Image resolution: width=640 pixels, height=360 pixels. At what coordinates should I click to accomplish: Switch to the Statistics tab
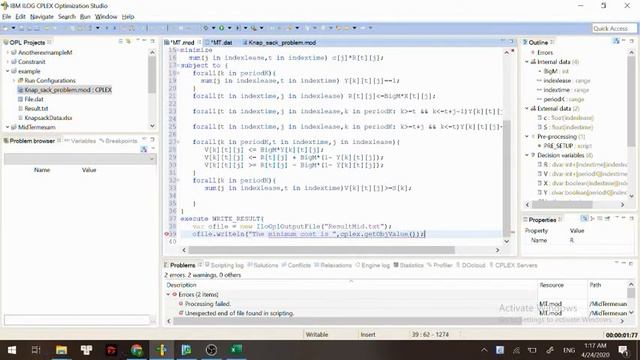click(409, 265)
